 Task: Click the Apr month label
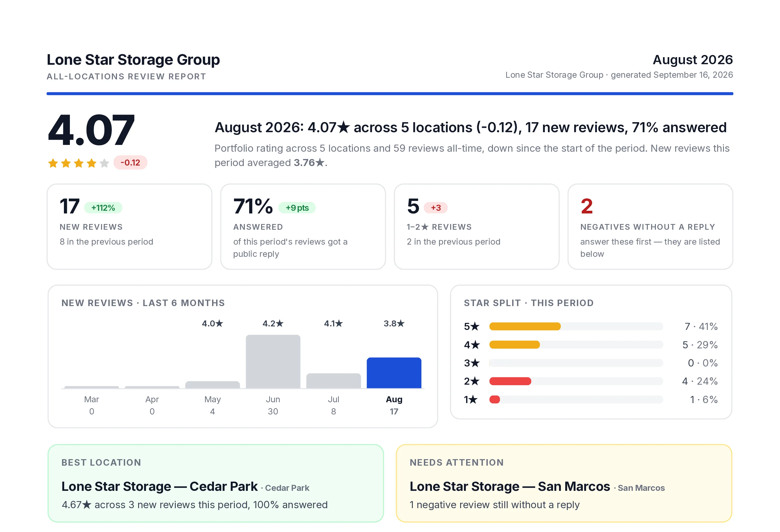(x=152, y=400)
